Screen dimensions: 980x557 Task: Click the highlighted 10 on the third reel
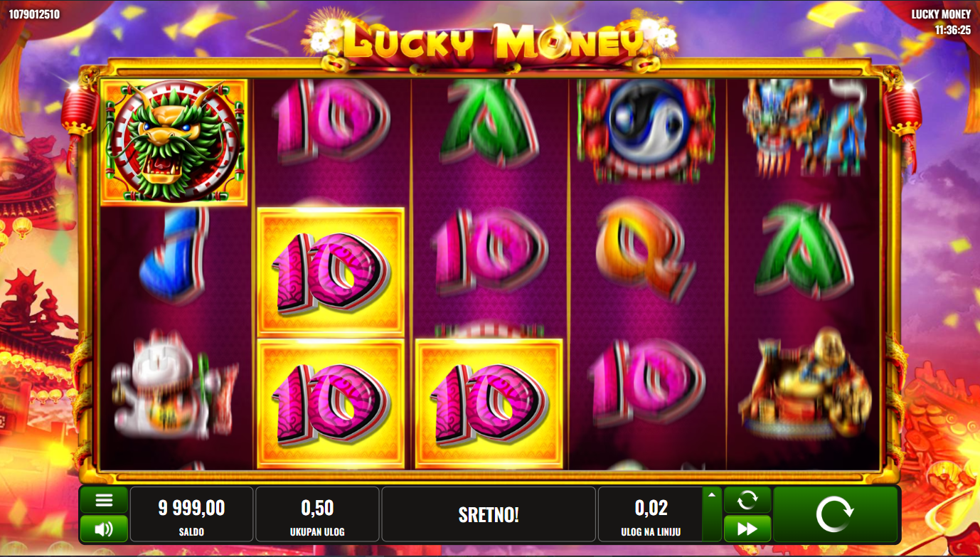(x=489, y=403)
